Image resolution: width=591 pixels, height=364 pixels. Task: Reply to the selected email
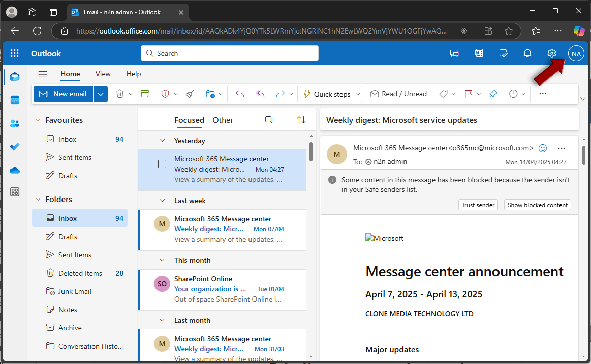(x=240, y=94)
